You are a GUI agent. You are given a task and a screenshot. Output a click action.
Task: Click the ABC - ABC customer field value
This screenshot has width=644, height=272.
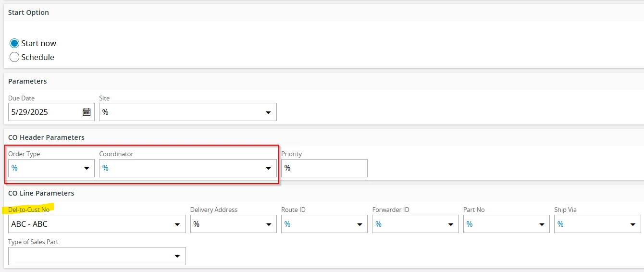click(29, 224)
